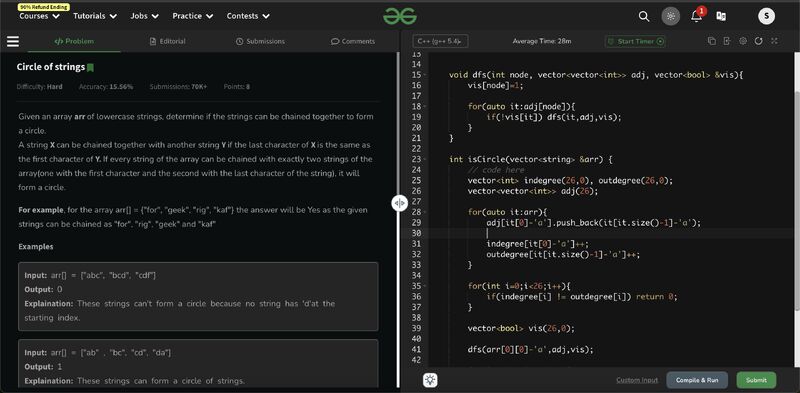This screenshot has height=393, width=800.
Task: Collapse code fold arrow at line 28
Action: 425,212
